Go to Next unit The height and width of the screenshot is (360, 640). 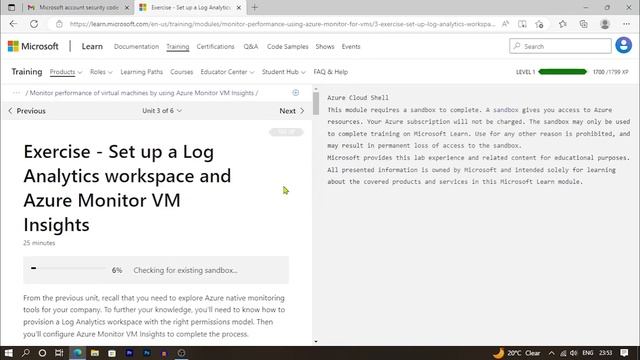point(291,111)
